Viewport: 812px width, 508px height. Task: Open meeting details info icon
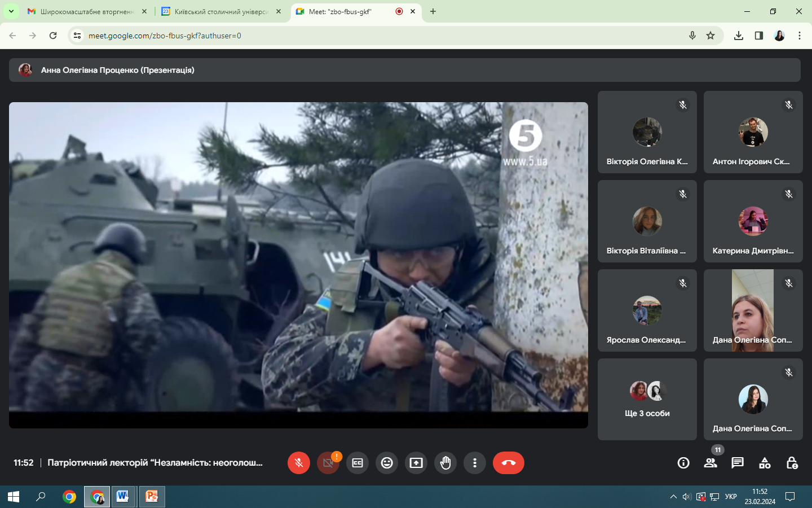point(683,463)
